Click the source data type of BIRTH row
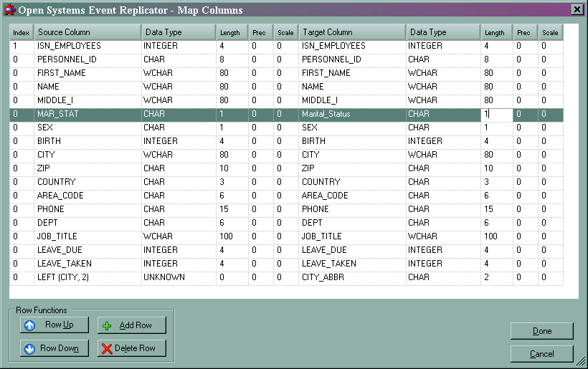 pos(179,141)
